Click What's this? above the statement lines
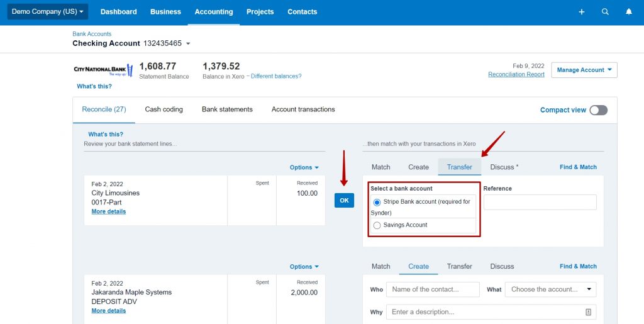Image resolution: width=644 pixels, height=324 pixels. [106, 134]
